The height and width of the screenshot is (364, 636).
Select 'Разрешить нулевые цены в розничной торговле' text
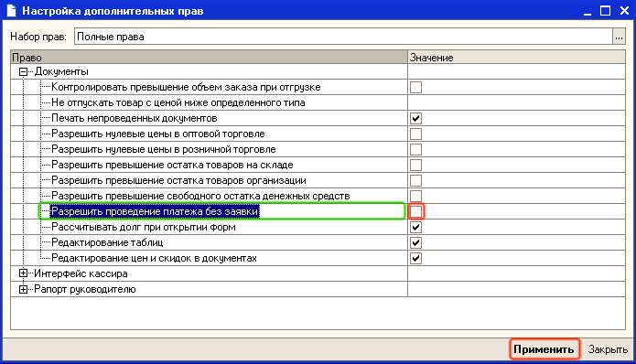click(164, 149)
